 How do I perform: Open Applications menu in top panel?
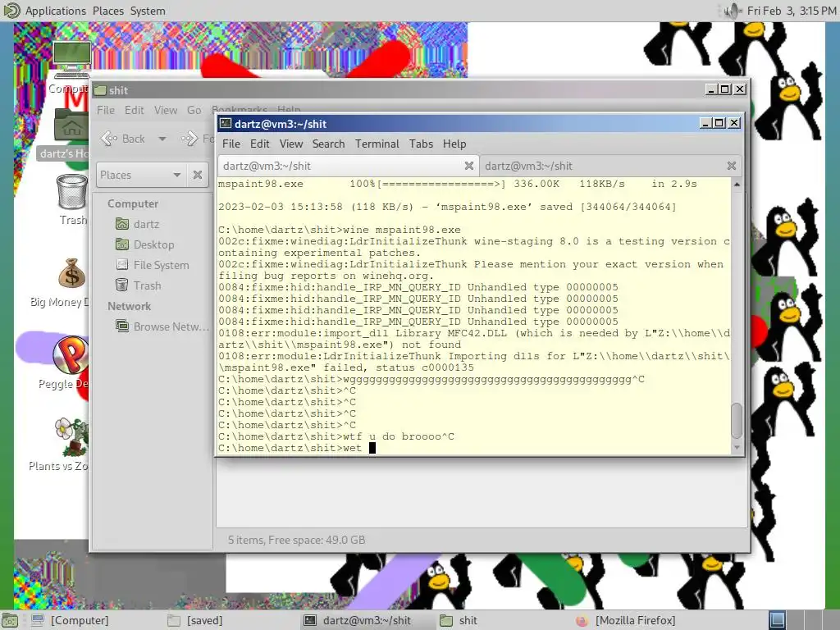click(x=55, y=11)
